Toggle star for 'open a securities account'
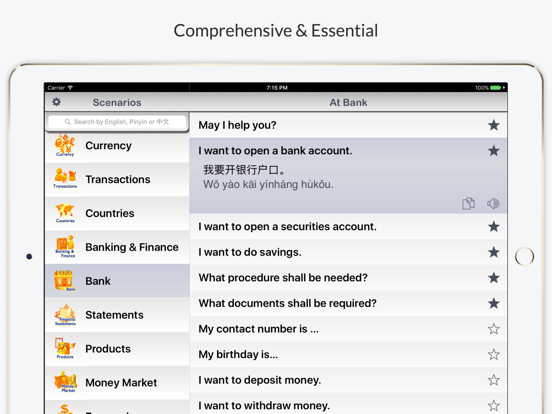Screen dimensions: 552x414 pyautogui.click(x=494, y=226)
